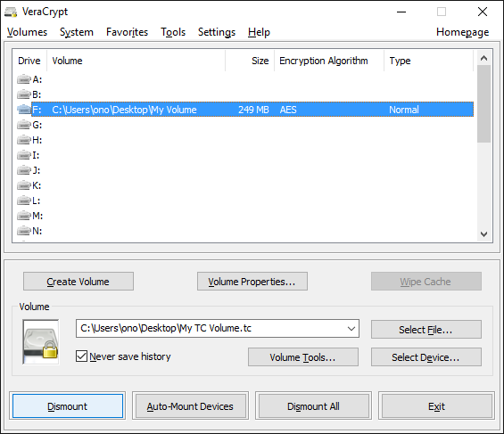The height and width of the screenshot is (434, 504).
Task: Choose the K: drive slot icon
Action: pyautogui.click(x=24, y=185)
